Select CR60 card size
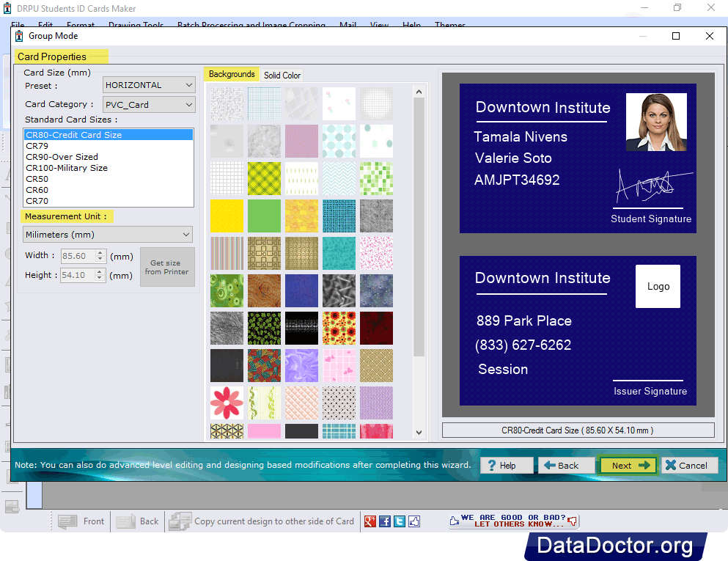This screenshot has height=561, width=728. click(x=109, y=190)
